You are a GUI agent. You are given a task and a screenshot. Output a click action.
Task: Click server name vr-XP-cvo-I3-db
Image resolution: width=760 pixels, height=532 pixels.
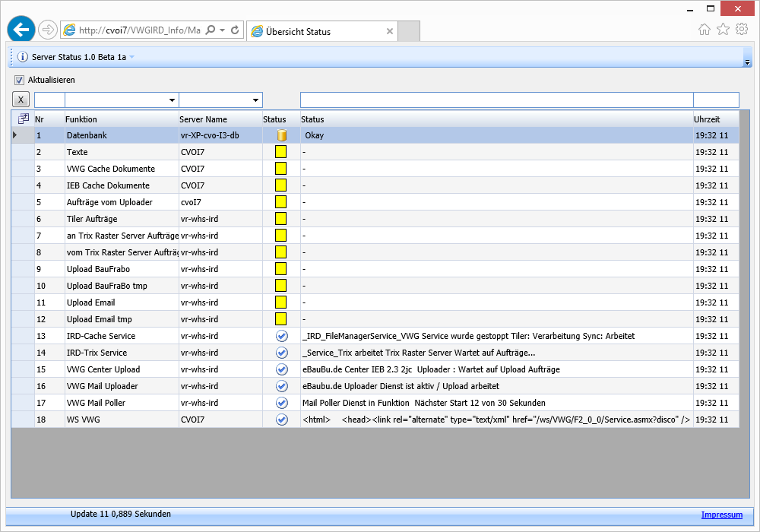click(210, 136)
